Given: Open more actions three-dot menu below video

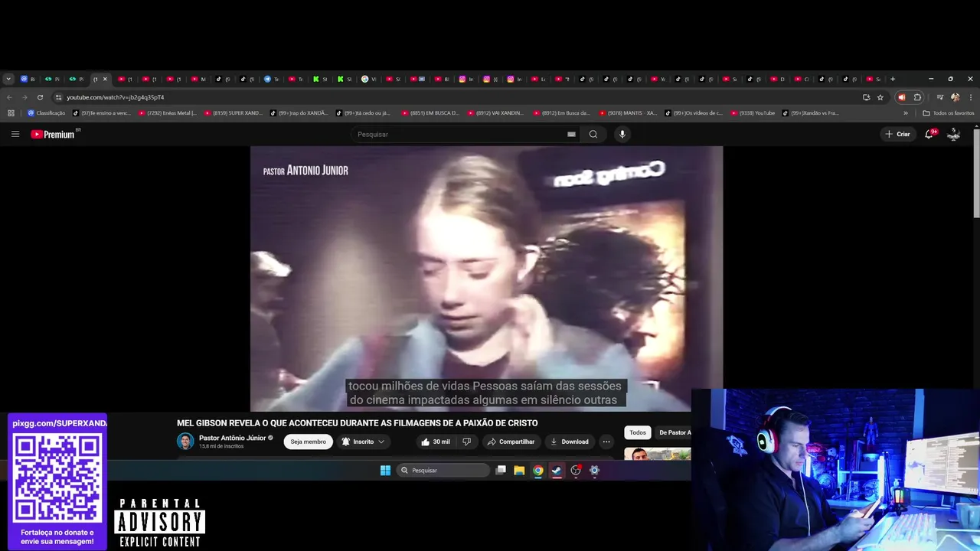Looking at the screenshot, I should (x=606, y=442).
